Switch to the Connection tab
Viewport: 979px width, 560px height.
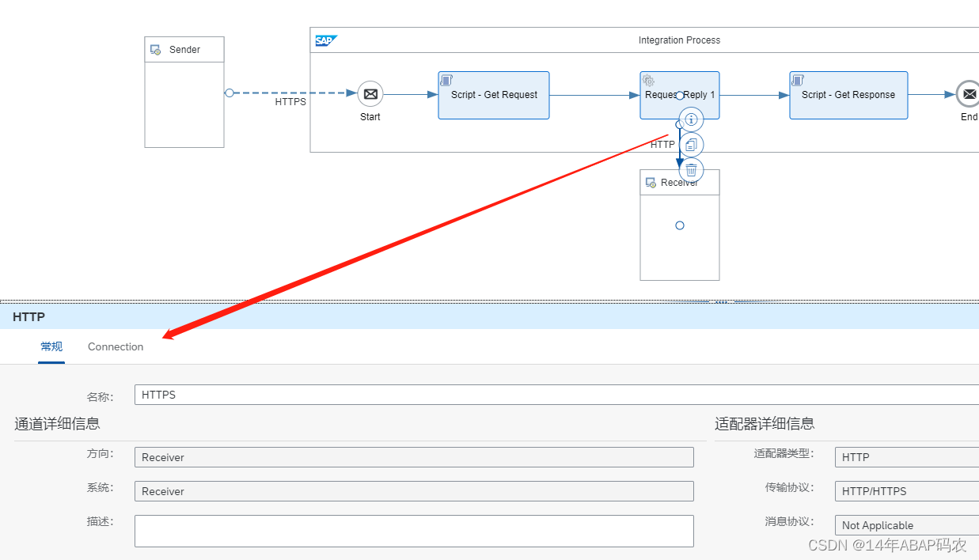click(x=115, y=346)
